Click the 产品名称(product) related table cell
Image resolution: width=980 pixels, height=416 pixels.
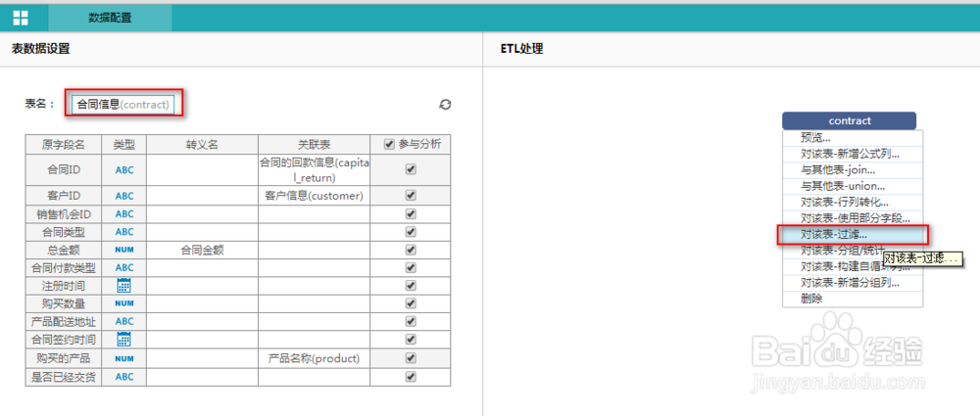[x=314, y=358]
